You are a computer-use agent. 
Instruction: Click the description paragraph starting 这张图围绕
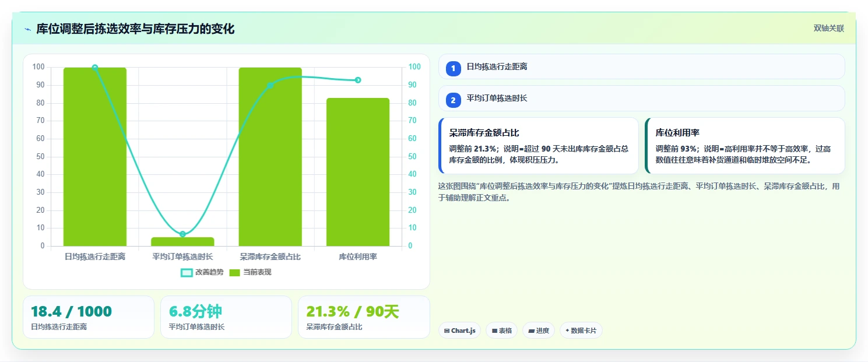639,192
